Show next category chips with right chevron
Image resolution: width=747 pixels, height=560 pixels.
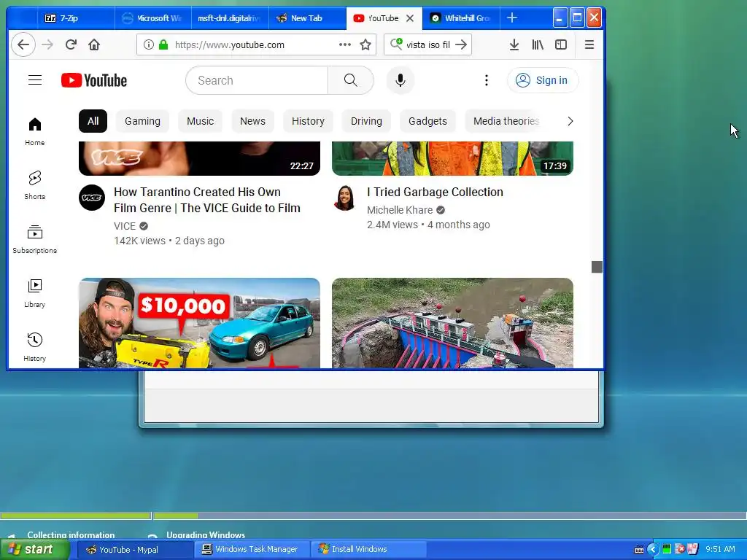tap(570, 121)
